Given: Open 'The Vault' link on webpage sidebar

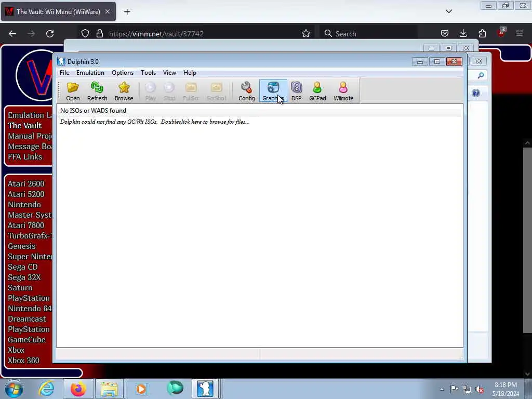Looking at the screenshot, I should [x=25, y=126].
